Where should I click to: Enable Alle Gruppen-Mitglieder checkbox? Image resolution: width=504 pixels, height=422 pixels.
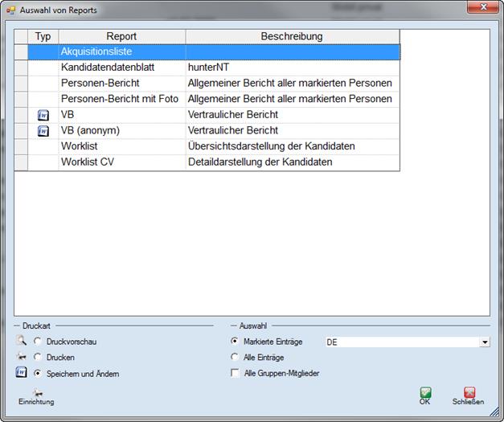(x=235, y=373)
